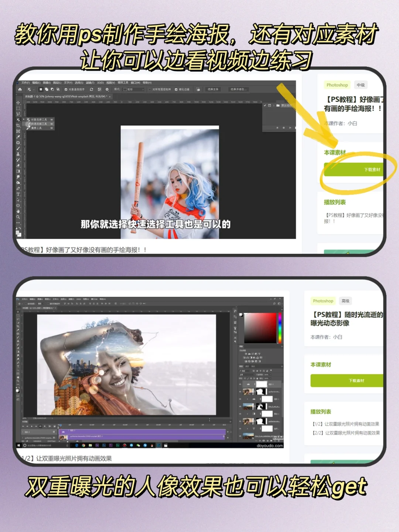Open the 增效工具 menu in upper Photoshop

(123, 83)
